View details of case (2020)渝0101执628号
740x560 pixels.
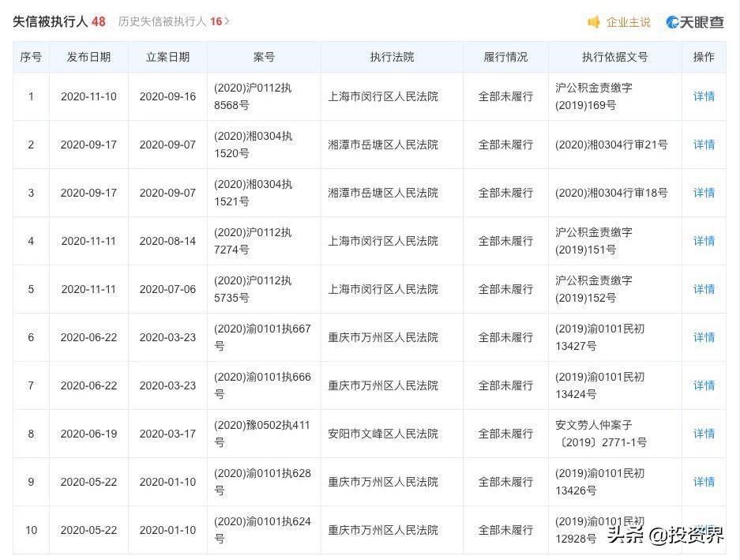(x=703, y=482)
